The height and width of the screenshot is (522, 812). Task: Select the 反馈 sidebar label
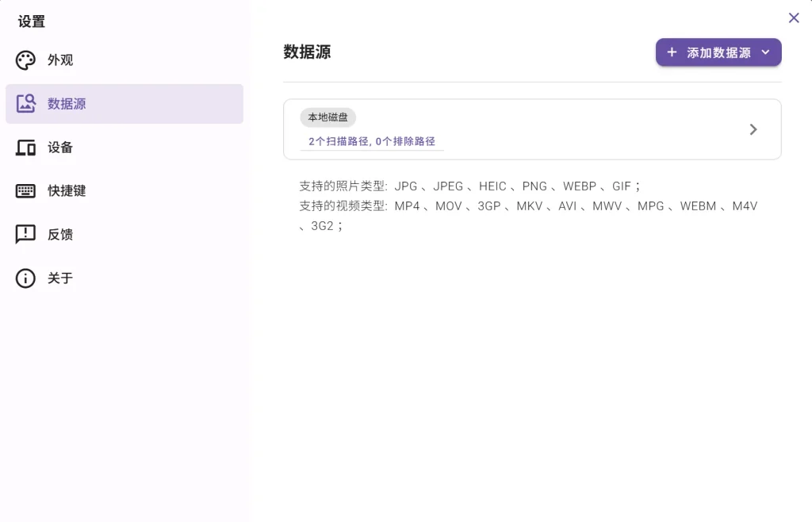point(60,235)
